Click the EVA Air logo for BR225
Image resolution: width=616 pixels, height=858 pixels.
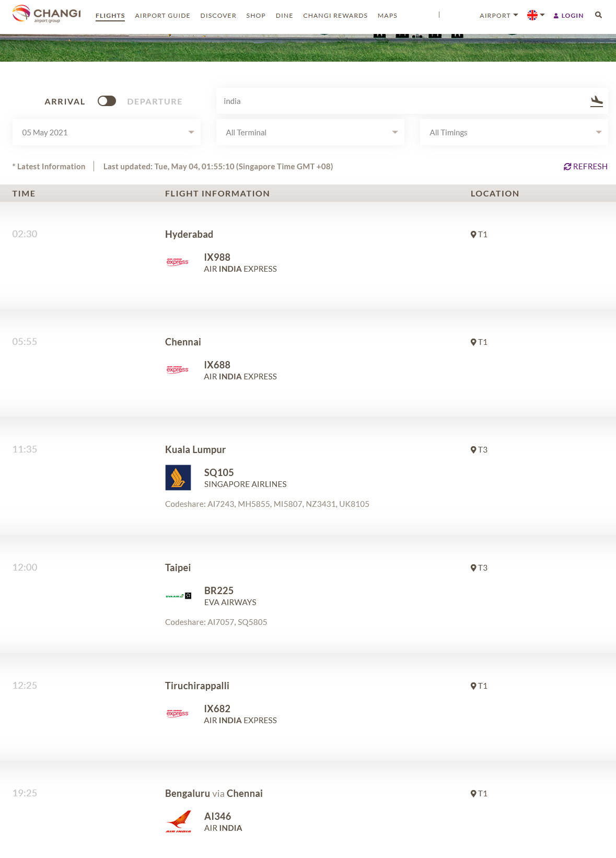point(178,596)
